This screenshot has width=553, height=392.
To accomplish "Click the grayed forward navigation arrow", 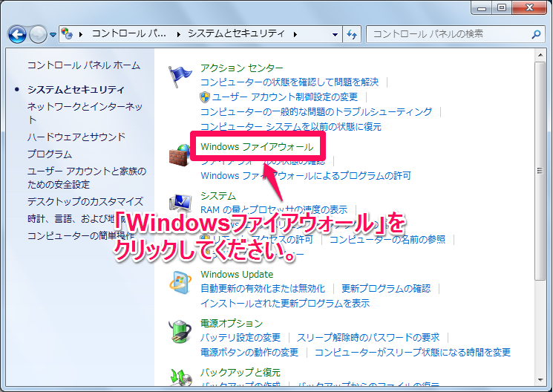I will coord(38,34).
